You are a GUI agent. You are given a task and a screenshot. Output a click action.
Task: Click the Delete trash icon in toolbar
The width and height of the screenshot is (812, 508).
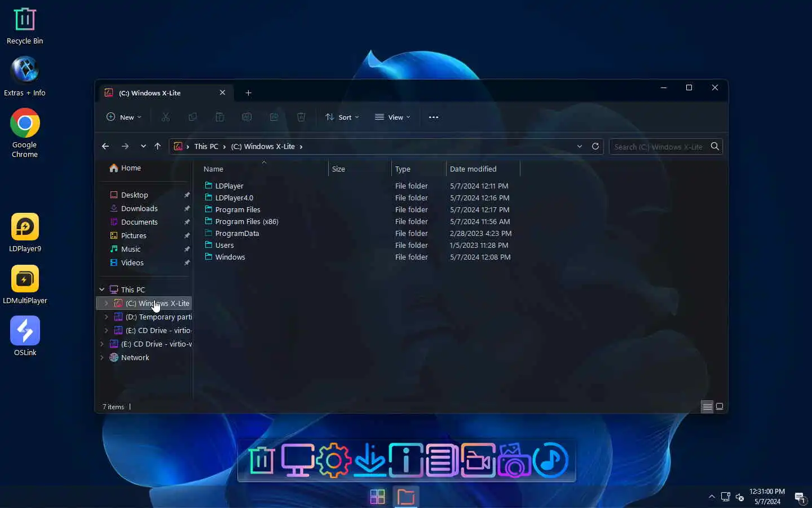(301, 117)
